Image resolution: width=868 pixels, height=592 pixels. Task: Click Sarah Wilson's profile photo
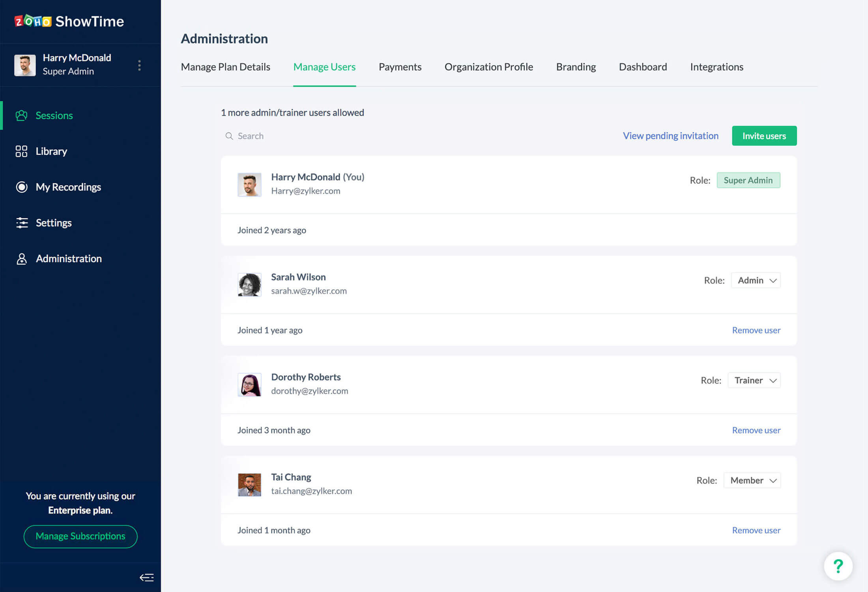coord(249,284)
